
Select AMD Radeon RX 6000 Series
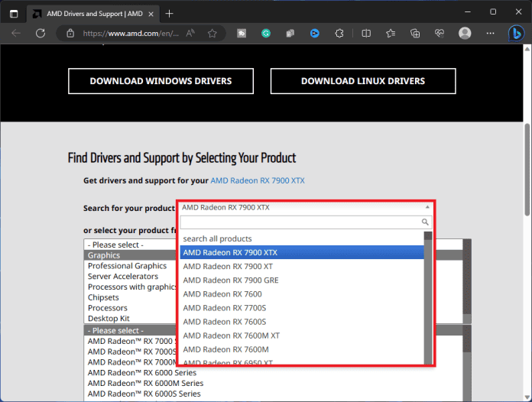pyautogui.click(x=142, y=372)
